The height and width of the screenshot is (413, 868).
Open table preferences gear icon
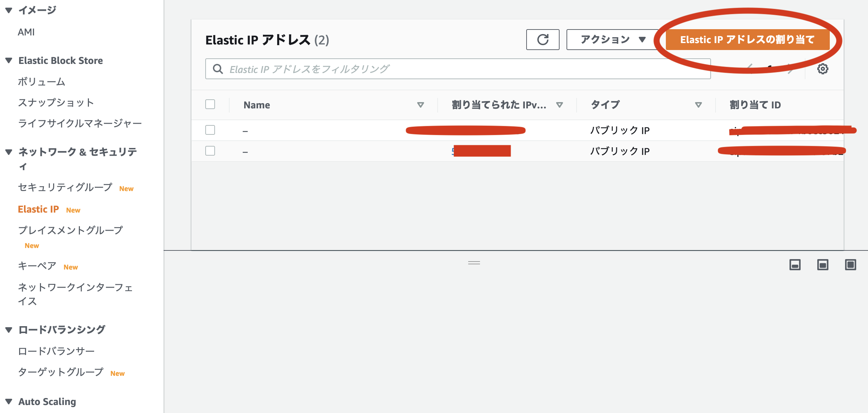(822, 69)
